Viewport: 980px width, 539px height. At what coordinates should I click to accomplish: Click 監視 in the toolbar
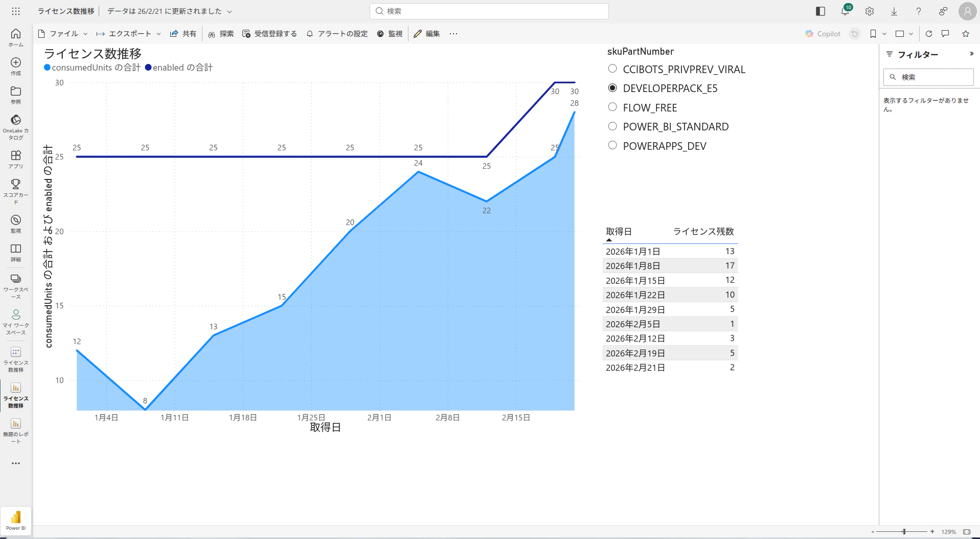tap(390, 34)
